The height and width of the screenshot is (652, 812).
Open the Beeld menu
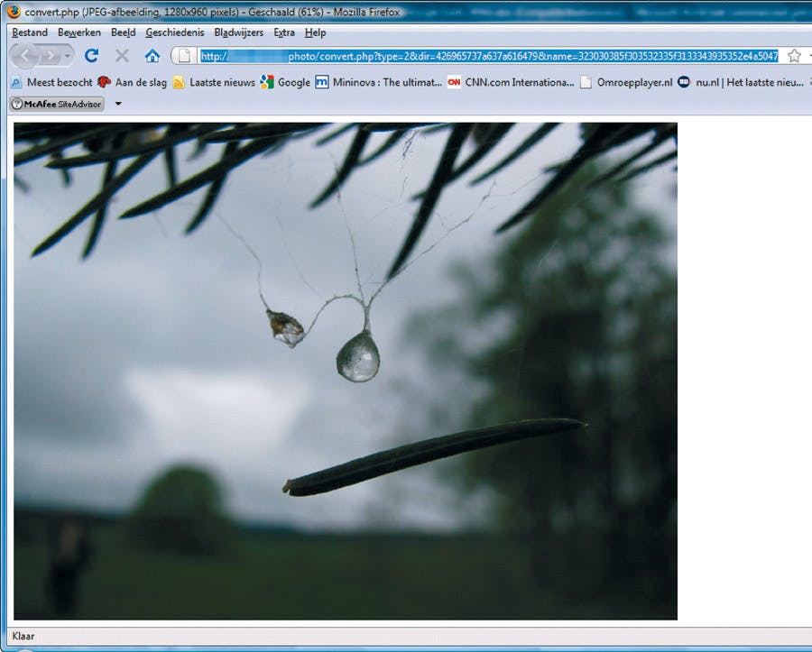[x=124, y=32]
